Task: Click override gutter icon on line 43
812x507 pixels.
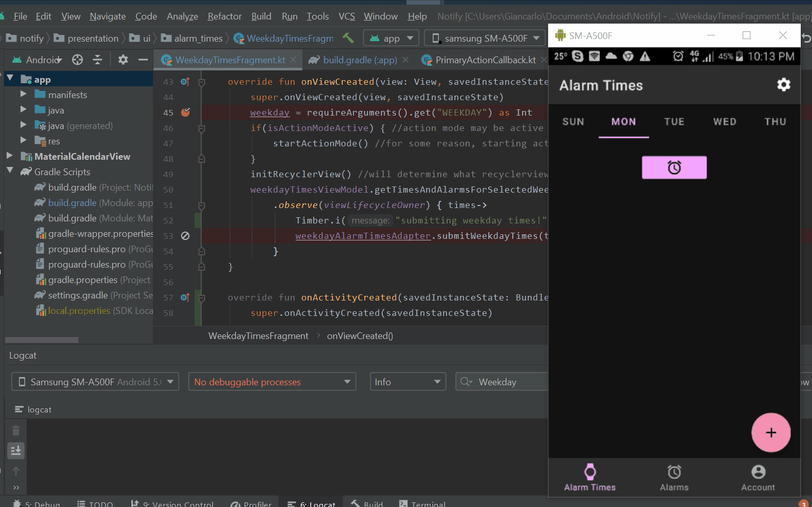Action: [185, 82]
